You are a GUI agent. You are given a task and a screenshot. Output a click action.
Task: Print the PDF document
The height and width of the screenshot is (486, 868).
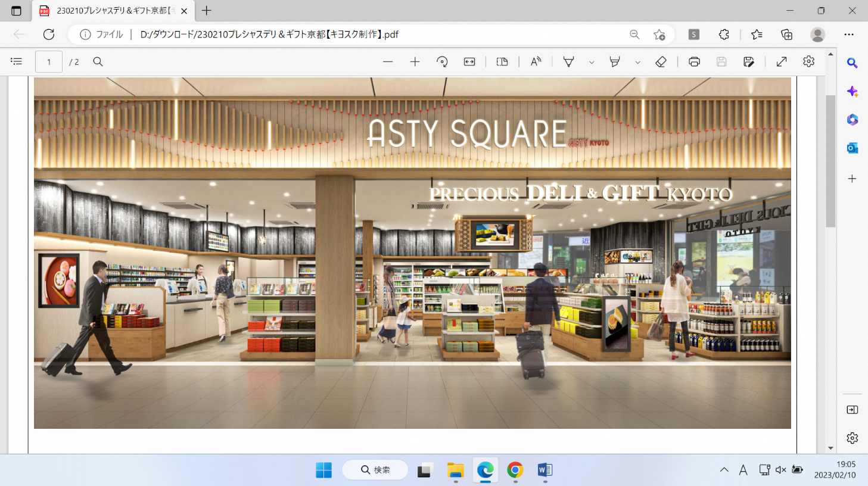694,62
